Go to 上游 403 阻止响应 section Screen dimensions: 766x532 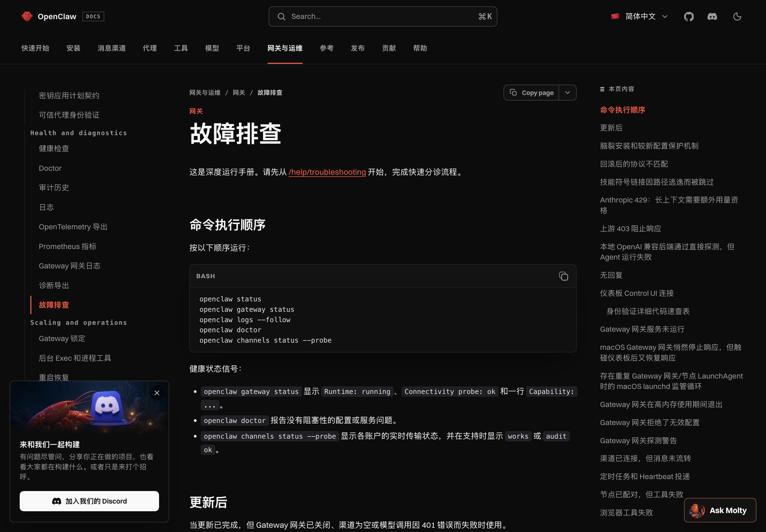click(x=630, y=229)
